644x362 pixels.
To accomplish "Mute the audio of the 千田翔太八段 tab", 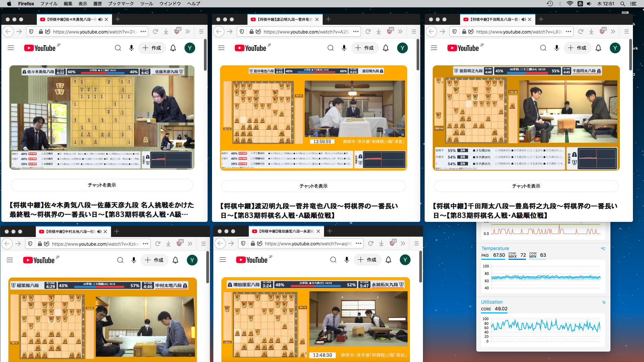I will click(x=524, y=19).
